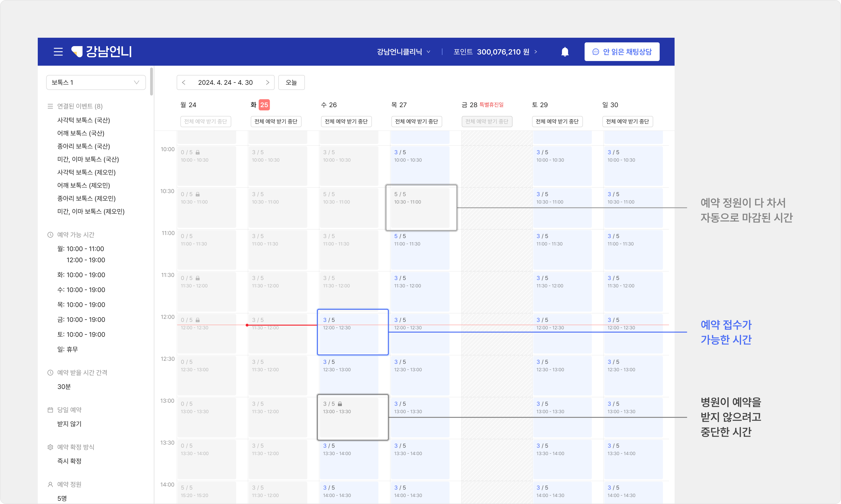Click the 강남언니 logo
The height and width of the screenshot is (504, 841).
101,52
